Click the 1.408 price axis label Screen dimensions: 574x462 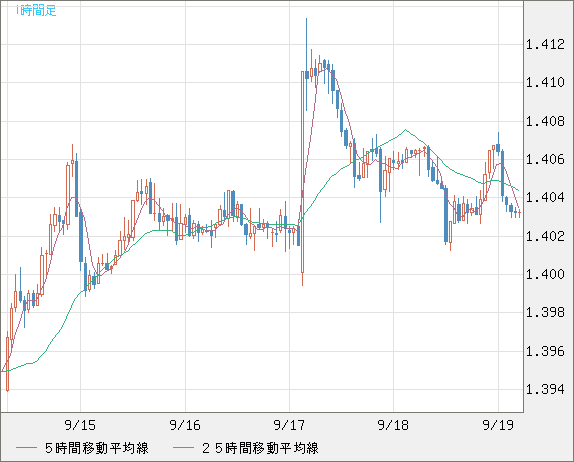(545, 121)
